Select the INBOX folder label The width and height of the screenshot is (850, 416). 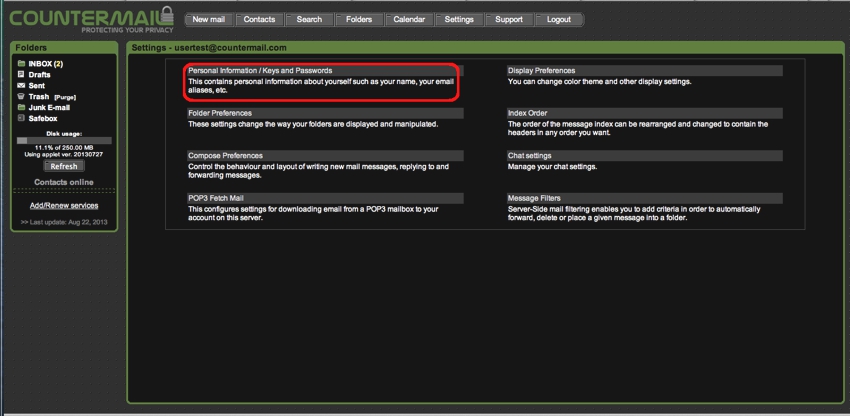coord(46,64)
